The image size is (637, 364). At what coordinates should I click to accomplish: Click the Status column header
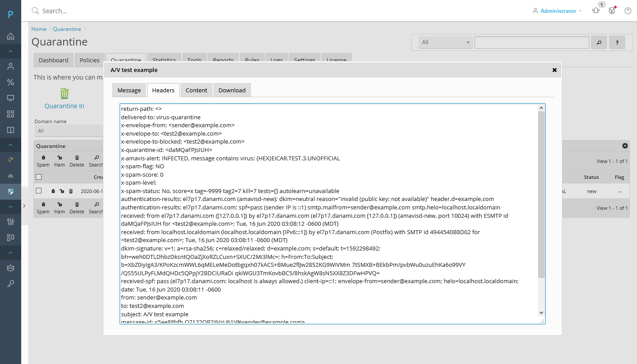coord(591,177)
